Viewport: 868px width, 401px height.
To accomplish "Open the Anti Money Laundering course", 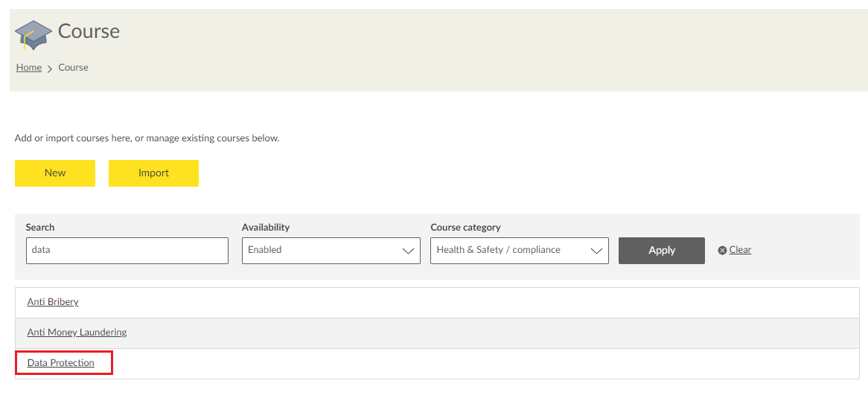I will [x=77, y=333].
